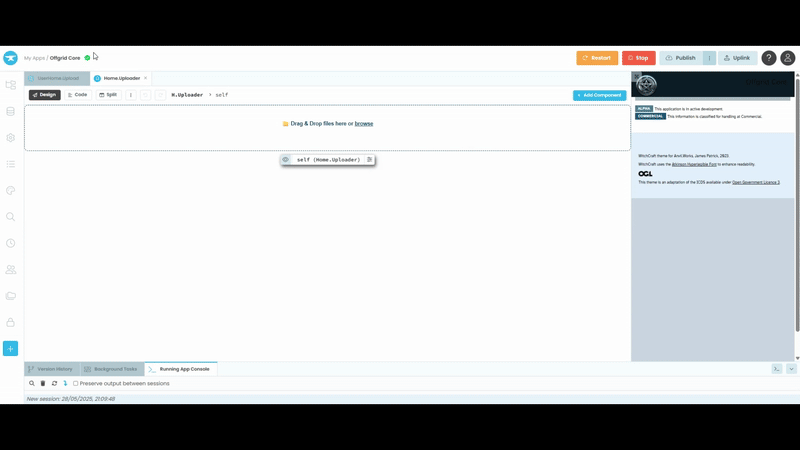Click undo arrow in form toolbar
This screenshot has width=800, height=450.
click(145, 95)
